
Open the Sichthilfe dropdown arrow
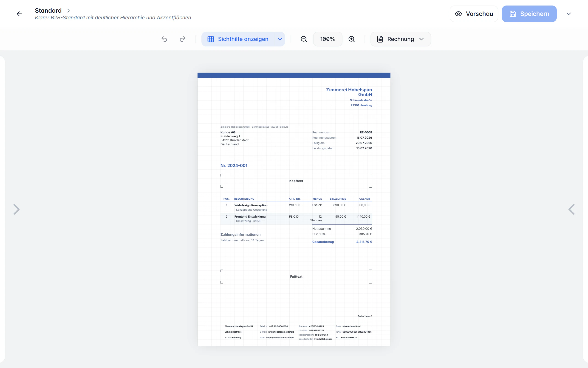(280, 39)
